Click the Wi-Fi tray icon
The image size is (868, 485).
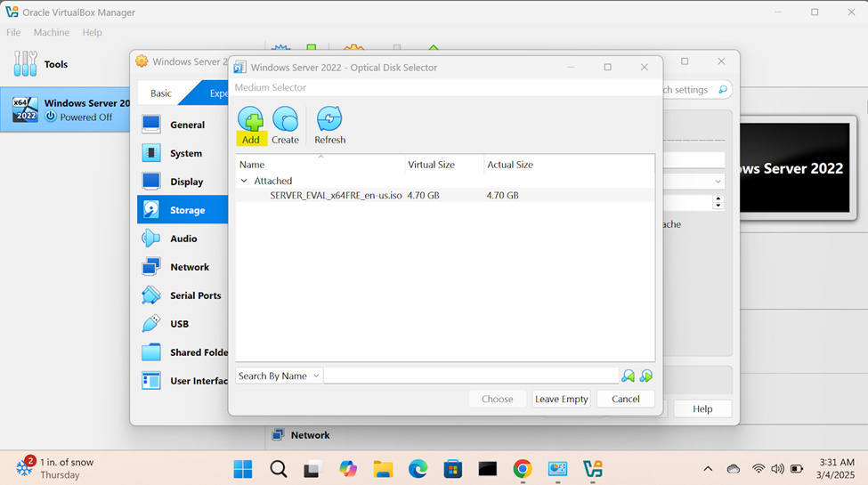pos(758,469)
